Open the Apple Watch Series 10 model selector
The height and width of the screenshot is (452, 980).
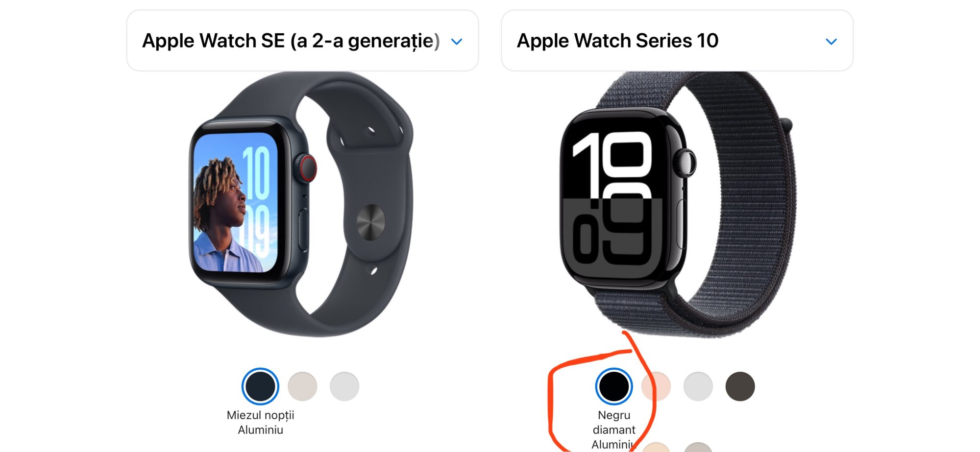pyautogui.click(x=677, y=41)
